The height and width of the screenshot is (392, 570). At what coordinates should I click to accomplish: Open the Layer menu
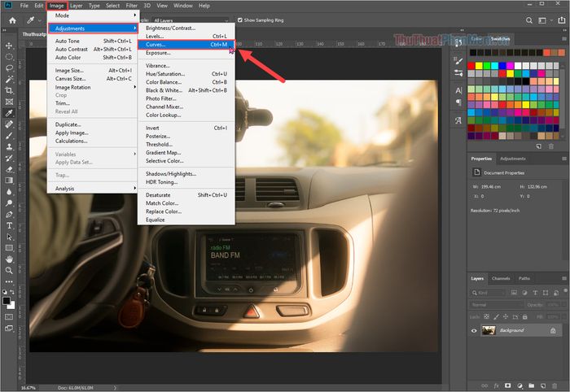click(x=76, y=6)
